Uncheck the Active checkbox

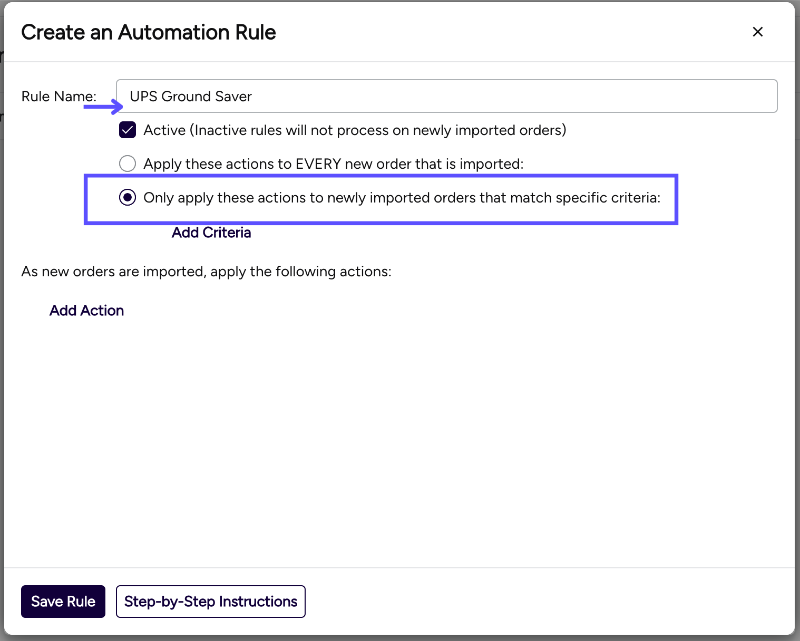pos(128,130)
